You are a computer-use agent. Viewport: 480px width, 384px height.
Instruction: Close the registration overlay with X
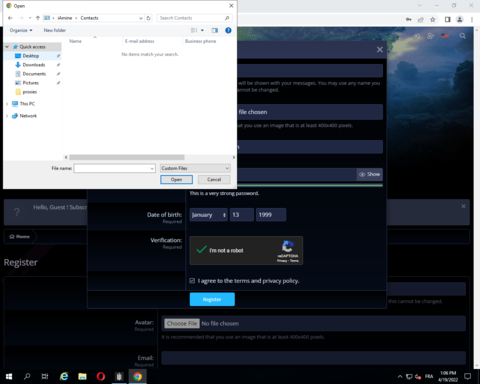(380, 50)
